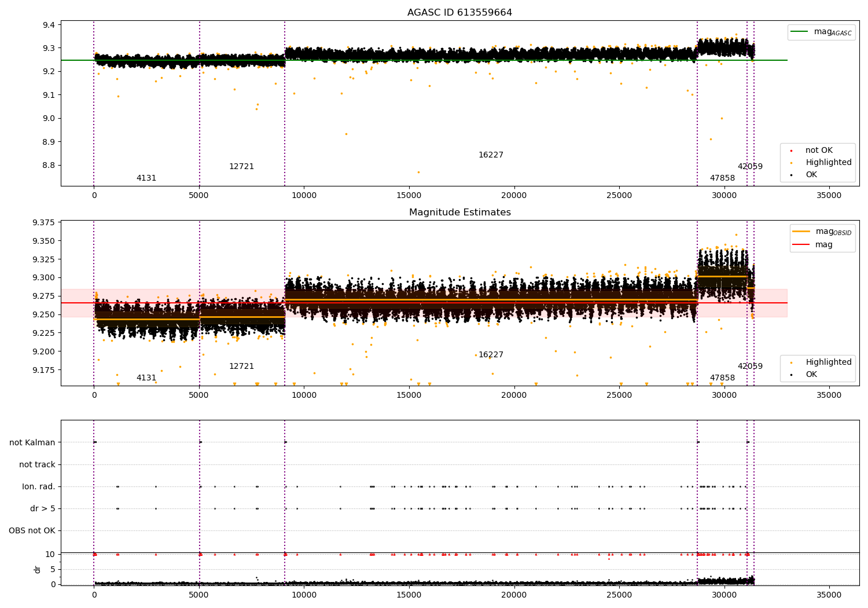
Task: Click the 9.175 y-axis tick label
Action: click(43, 370)
